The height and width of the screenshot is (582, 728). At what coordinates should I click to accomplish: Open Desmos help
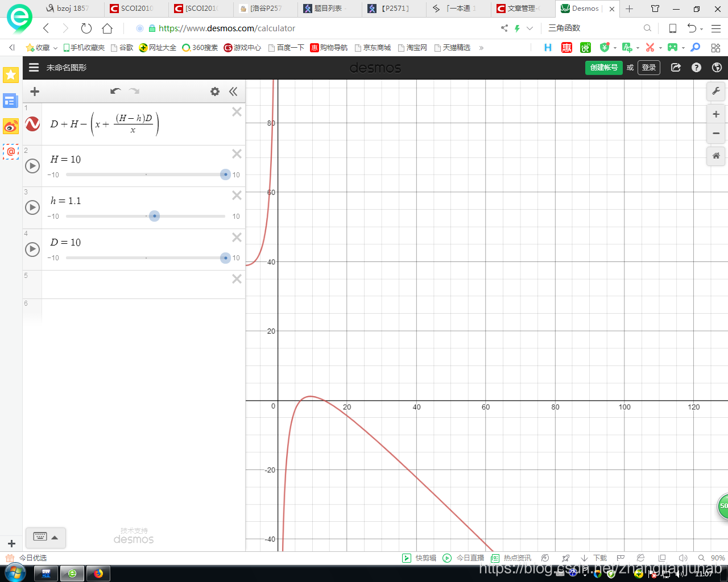click(x=696, y=68)
